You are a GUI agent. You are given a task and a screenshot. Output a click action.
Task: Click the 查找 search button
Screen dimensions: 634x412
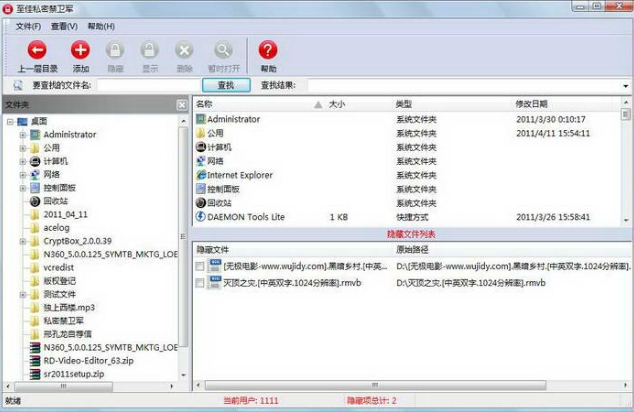tap(226, 85)
